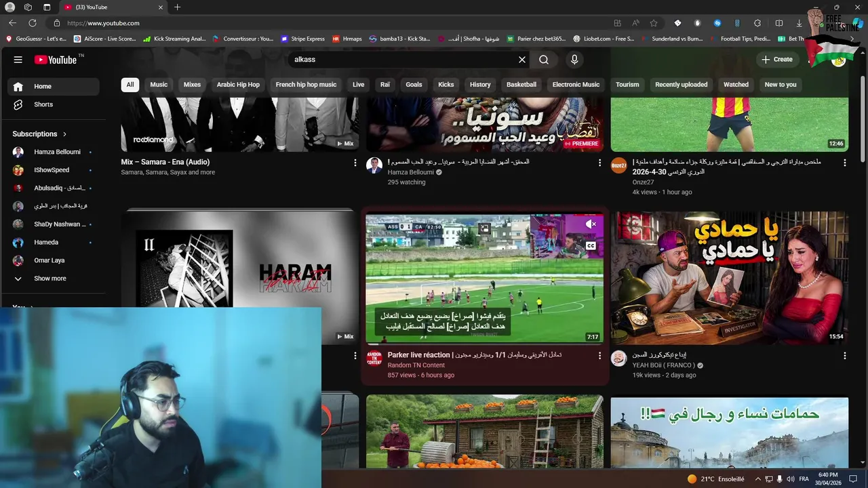Select the Tourism filter chip
This screenshot has width=868, height=488.
click(627, 85)
